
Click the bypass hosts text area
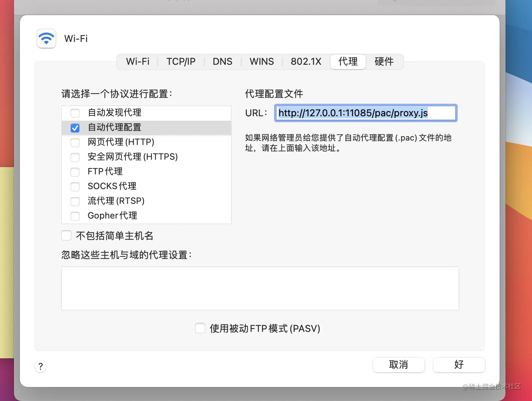(260, 288)
